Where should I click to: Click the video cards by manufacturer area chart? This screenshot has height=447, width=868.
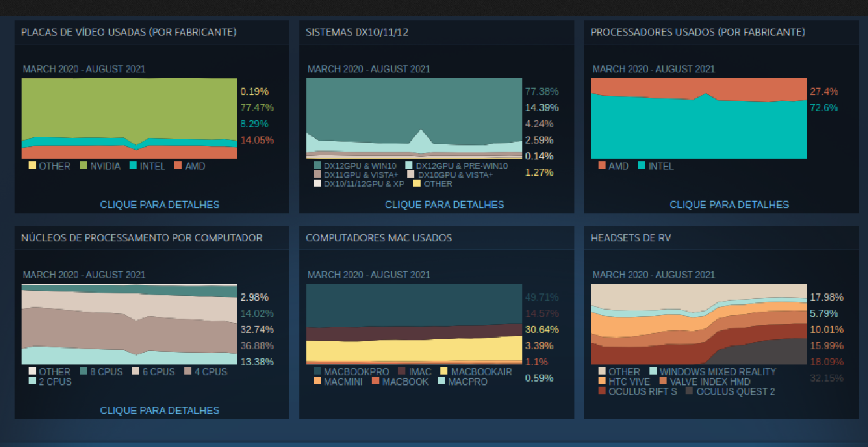[129, 119]
